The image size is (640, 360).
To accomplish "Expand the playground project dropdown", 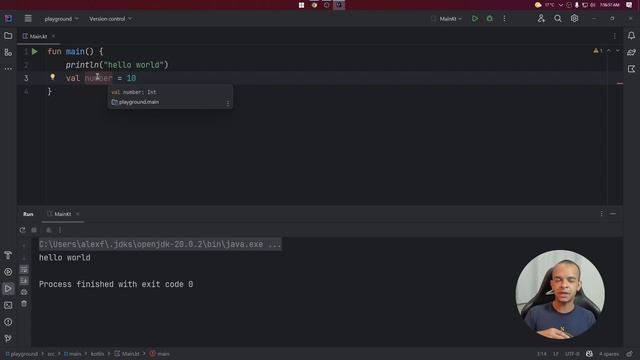I will tap(61, 19).
